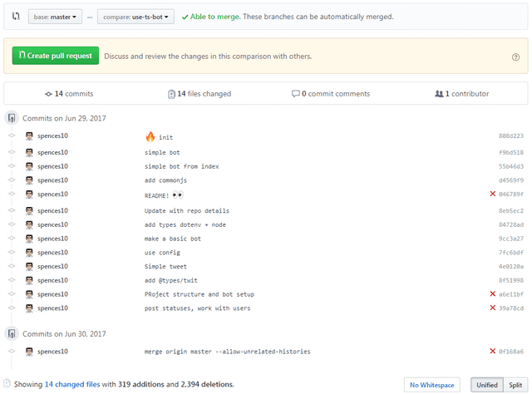Open avatar for the merge origin master commit

click(x=30, y=352)
